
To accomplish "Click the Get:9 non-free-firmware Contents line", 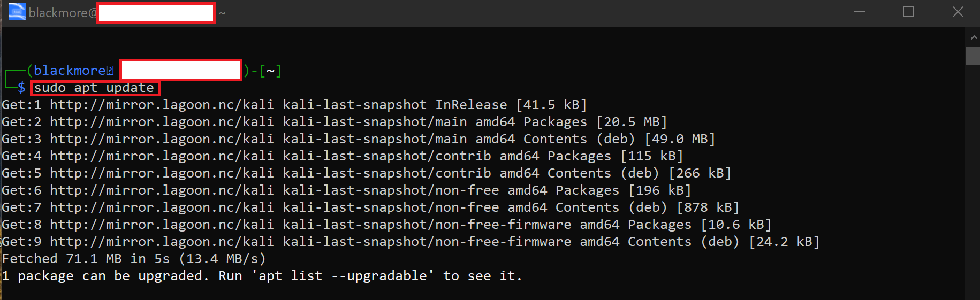I will coord(411,242).
